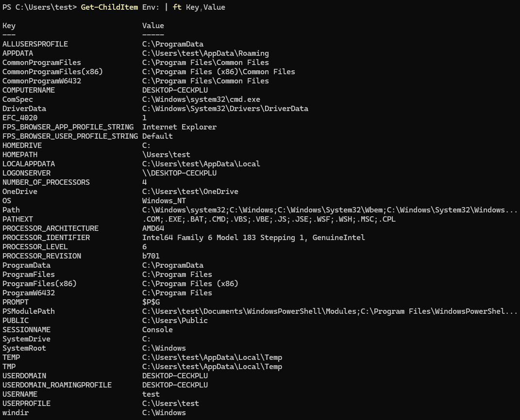The image size is (520, 420).
Task: Click the OneDrive path value
Action: (x=190, y=191)
